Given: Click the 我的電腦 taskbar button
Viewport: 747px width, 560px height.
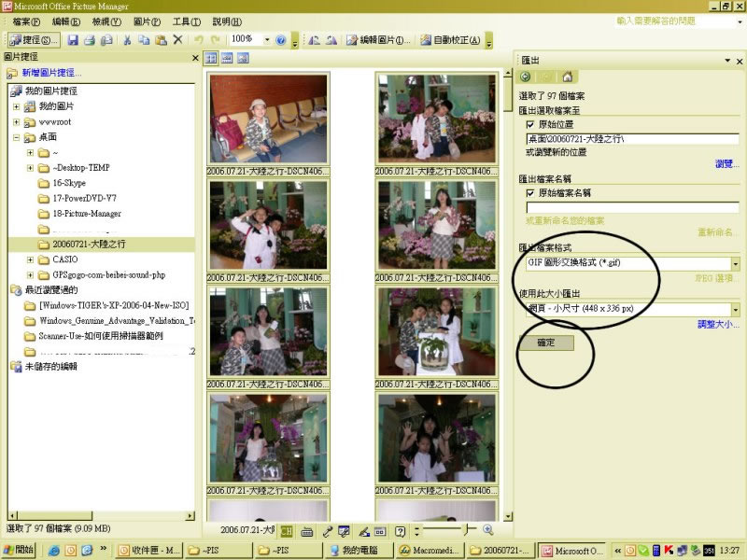Looking at the screenshot, I should tap(359, 550).
